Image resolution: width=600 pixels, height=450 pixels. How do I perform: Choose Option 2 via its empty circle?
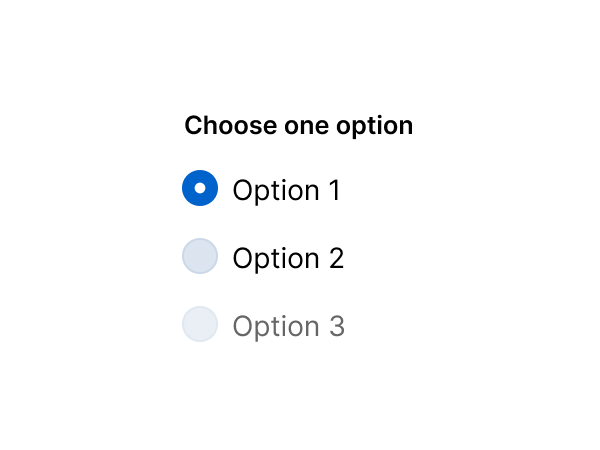coord(200,256)
